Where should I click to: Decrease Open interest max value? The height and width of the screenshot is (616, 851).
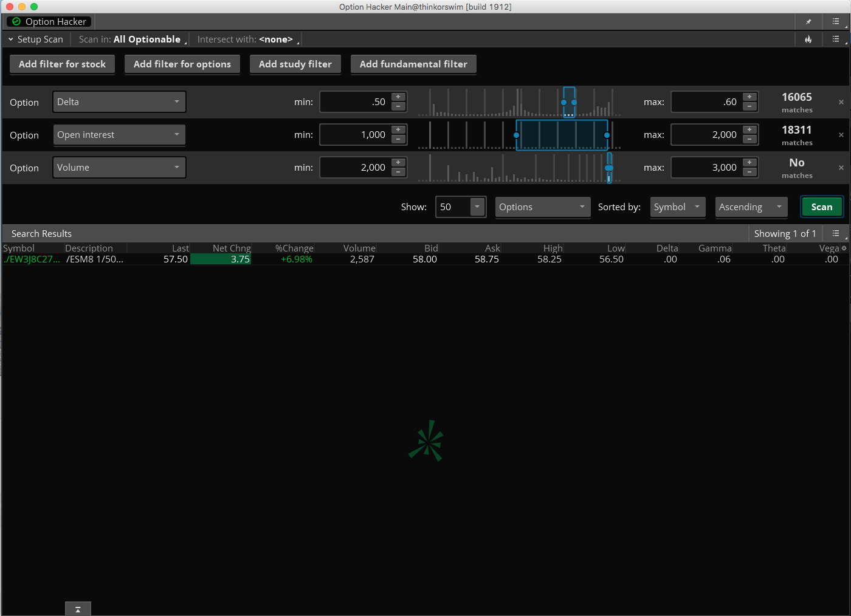(749, 139)
